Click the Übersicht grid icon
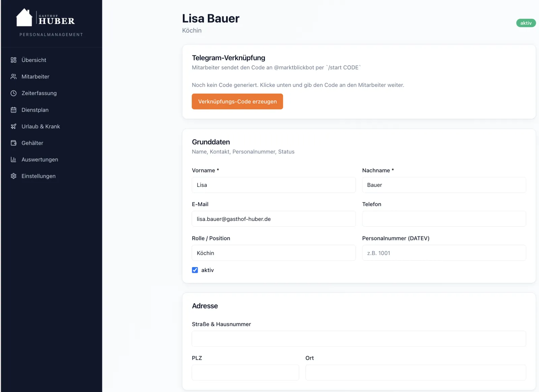The width and height of the screenshot is (539, 392). click(13, 60)
